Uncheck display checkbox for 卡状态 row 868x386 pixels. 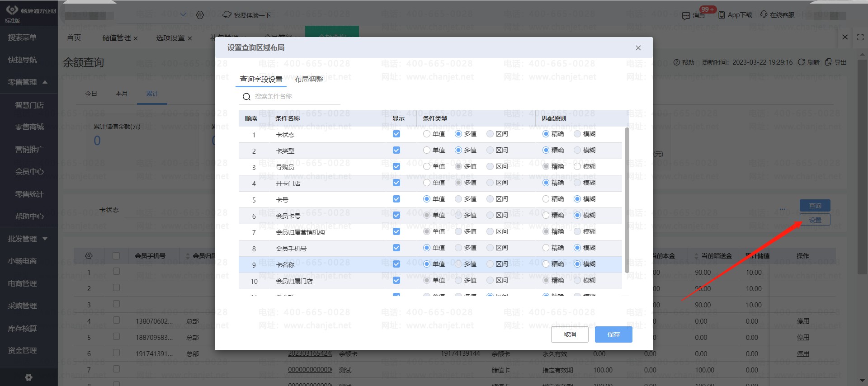point(396,134)
